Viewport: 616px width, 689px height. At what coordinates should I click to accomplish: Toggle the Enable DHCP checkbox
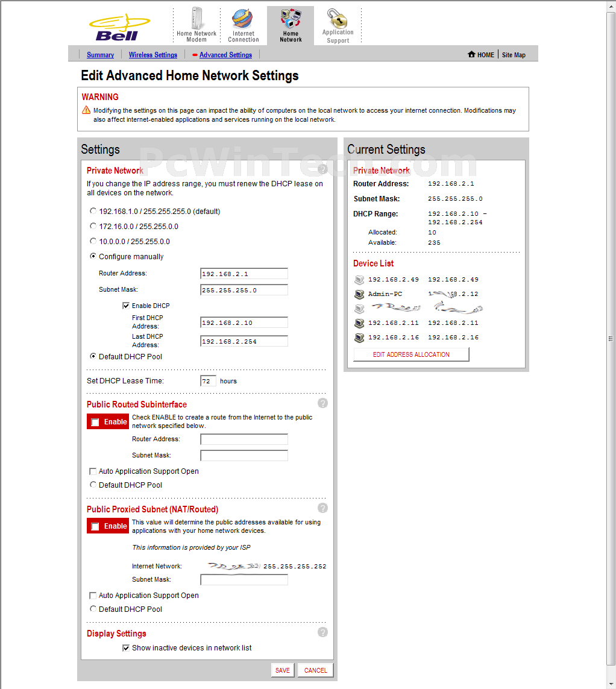click(x=126, y=306)
